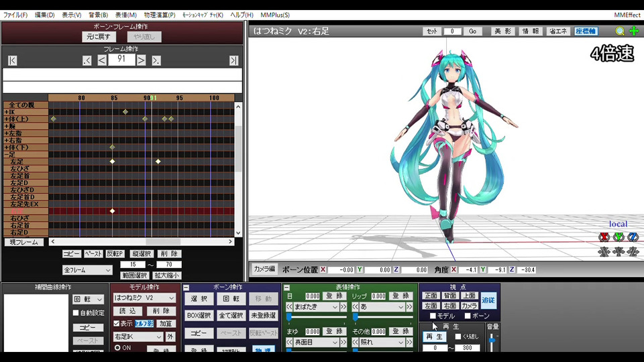
Task: Open the ファイル(F) menu
Action: [x=15, y=15]
